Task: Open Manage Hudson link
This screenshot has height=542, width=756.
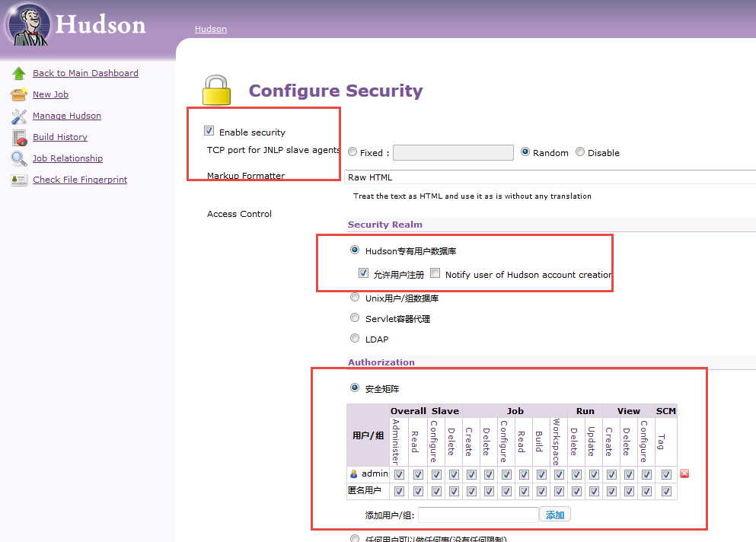Action: click(x=67, y=116)
